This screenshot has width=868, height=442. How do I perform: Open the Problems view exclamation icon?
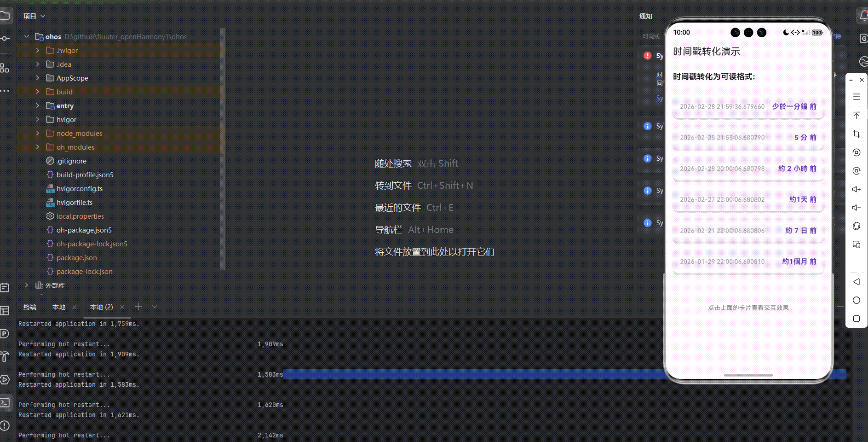tap(5, 425)
